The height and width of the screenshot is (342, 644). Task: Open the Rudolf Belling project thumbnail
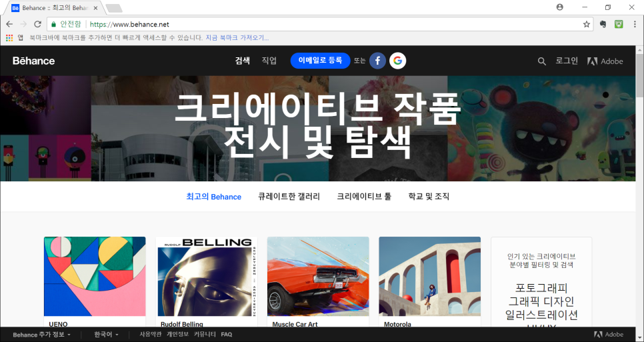pos(207,276)
